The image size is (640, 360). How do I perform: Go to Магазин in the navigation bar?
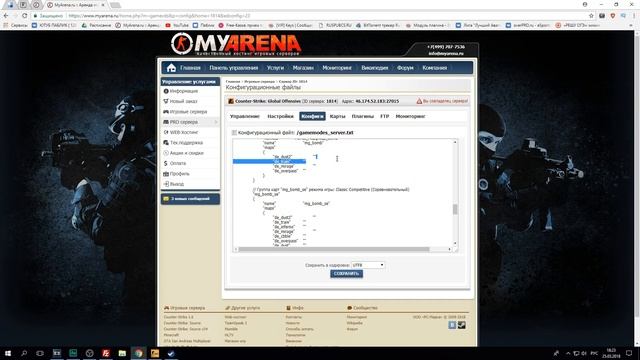pos(303,68)
